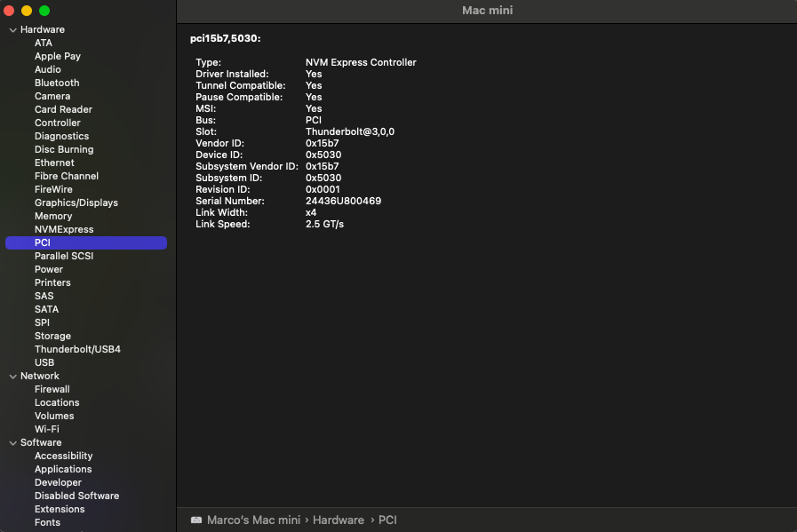Click the Software section label
The width and height of the screenshot is (797, 532).
[41, 442]
